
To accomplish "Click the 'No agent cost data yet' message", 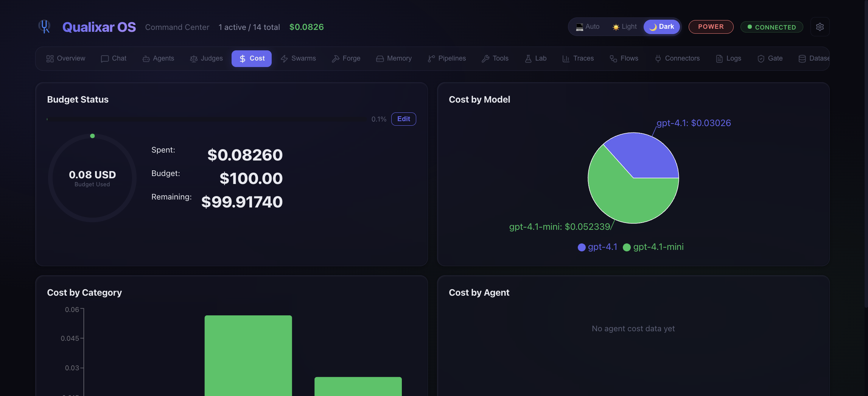I will (x=633, y=329).
